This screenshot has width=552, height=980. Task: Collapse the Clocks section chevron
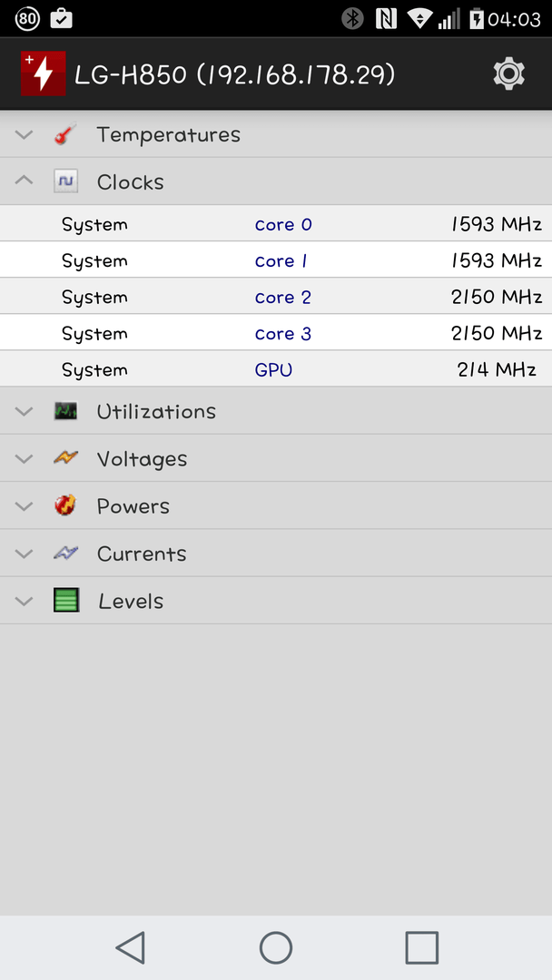[x=24, y=181]
